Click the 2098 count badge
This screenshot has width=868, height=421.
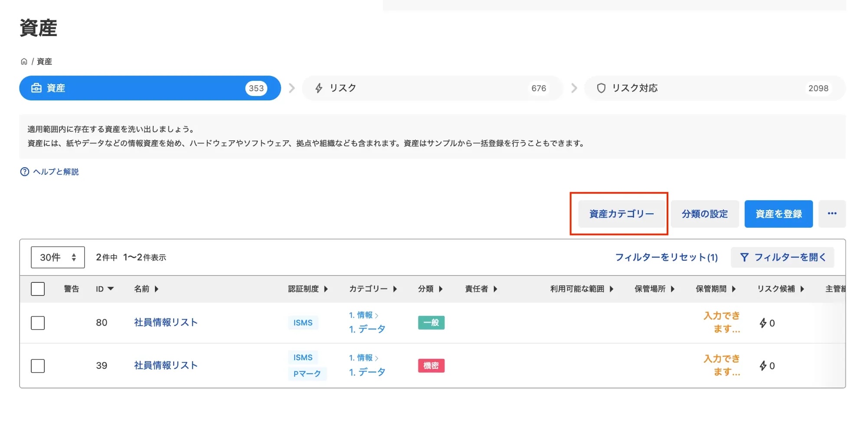819,88
